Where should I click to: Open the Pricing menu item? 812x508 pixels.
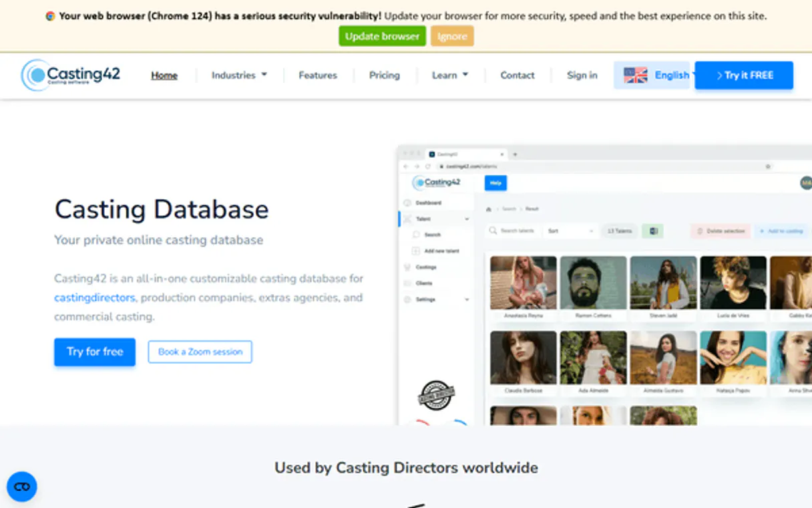tap(384, 75)
